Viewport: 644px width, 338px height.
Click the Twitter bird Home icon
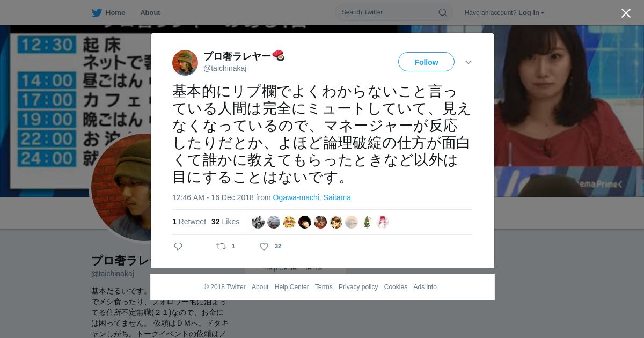[x=97, y=12]
